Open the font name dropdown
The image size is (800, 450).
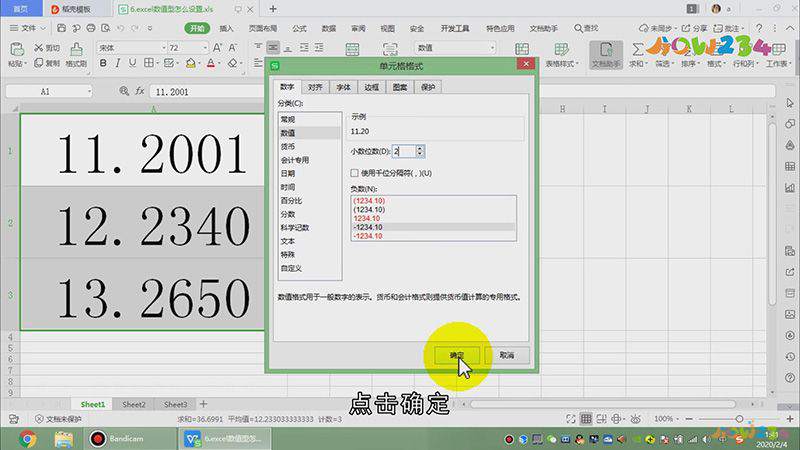[x=164, y=48]
